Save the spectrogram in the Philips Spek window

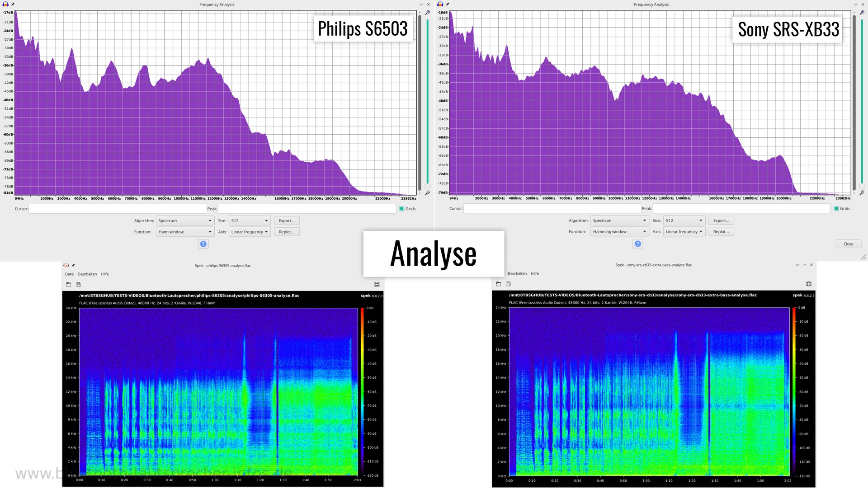[x=78, y=284]
